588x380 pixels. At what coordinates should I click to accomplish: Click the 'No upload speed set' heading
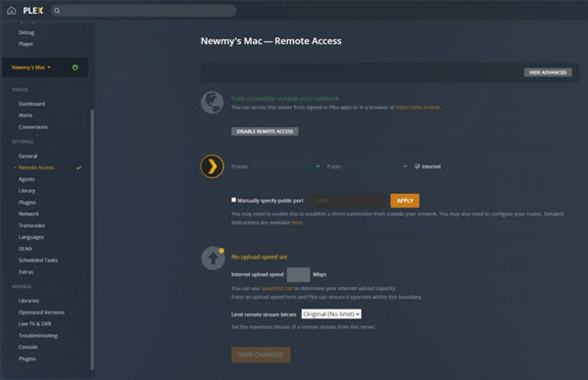[259, 257]
